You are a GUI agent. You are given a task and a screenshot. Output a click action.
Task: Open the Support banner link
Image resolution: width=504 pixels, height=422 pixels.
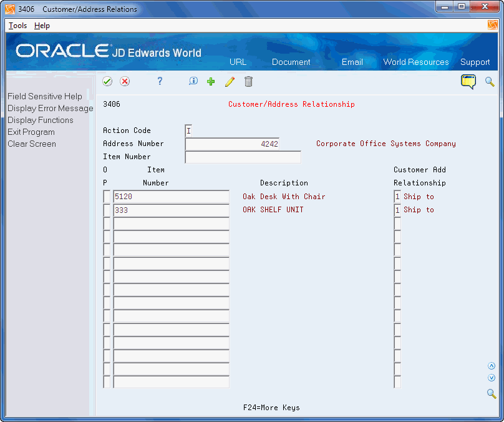click(475, 62)
